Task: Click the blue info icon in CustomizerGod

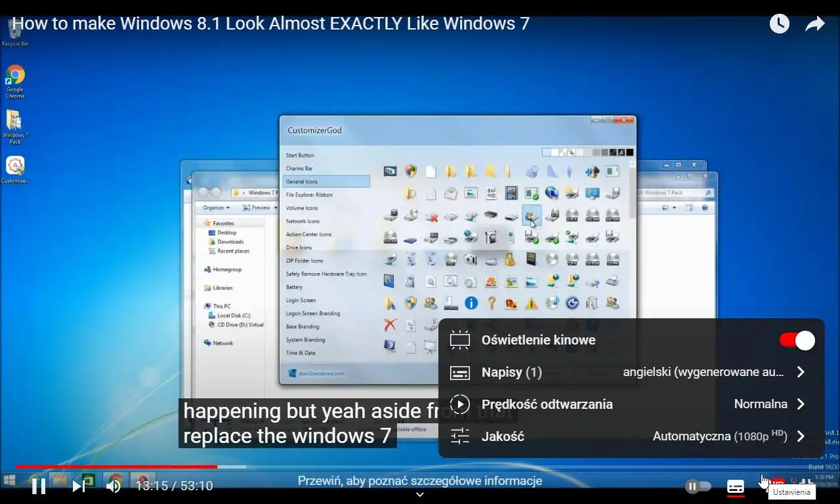Action: coord(471,303)
